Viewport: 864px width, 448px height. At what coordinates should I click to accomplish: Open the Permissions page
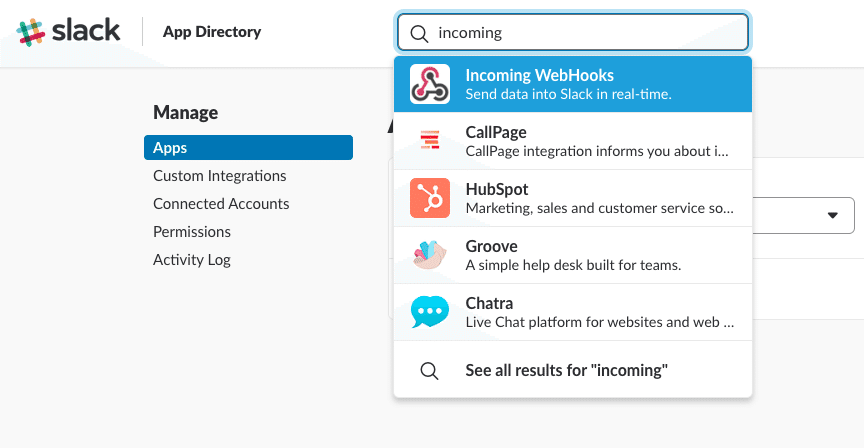tap(192, 232)
